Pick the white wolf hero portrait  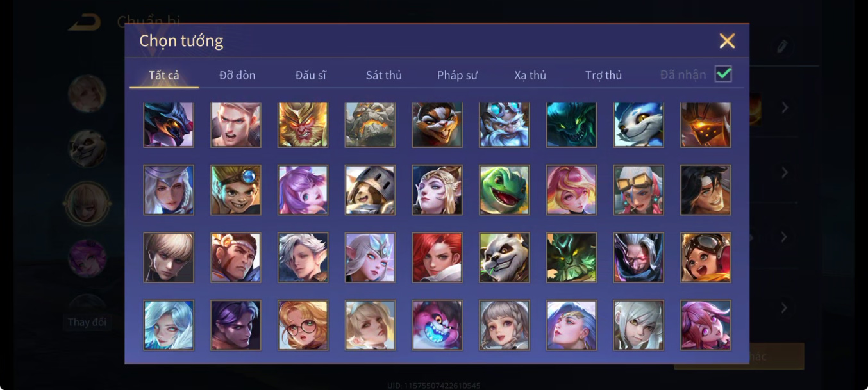638,124
